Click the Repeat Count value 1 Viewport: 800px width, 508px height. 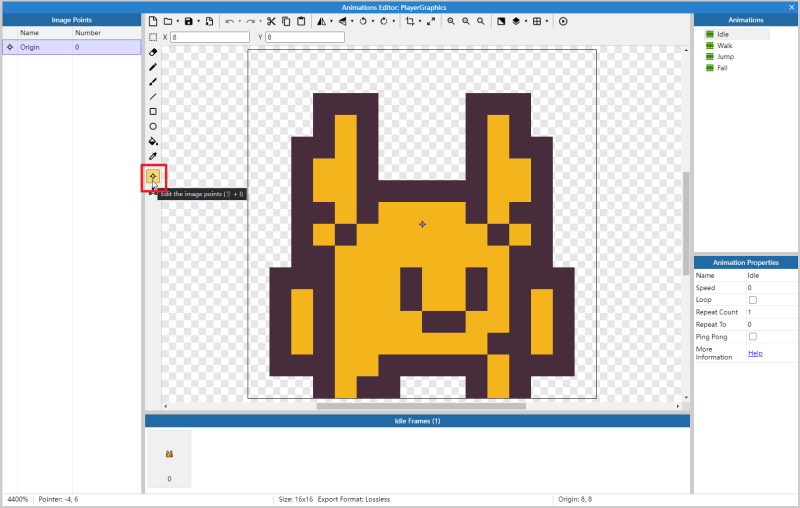[x=772, y=312]
